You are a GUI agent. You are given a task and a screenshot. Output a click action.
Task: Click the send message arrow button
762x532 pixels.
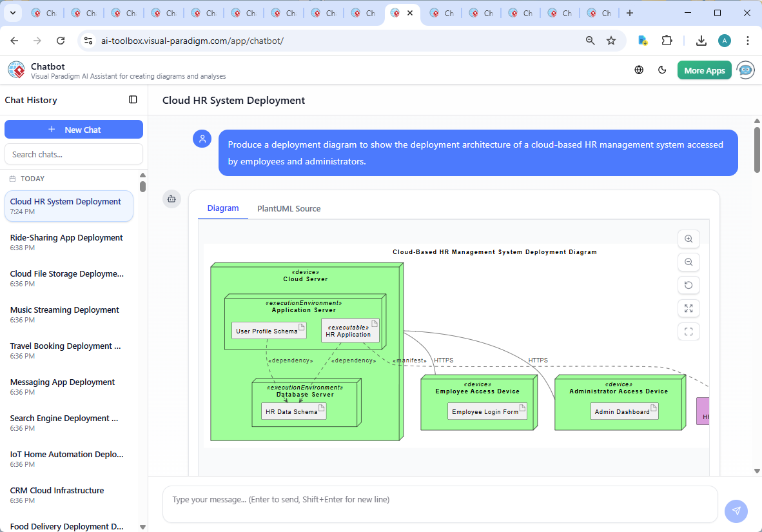pos(736,511)
